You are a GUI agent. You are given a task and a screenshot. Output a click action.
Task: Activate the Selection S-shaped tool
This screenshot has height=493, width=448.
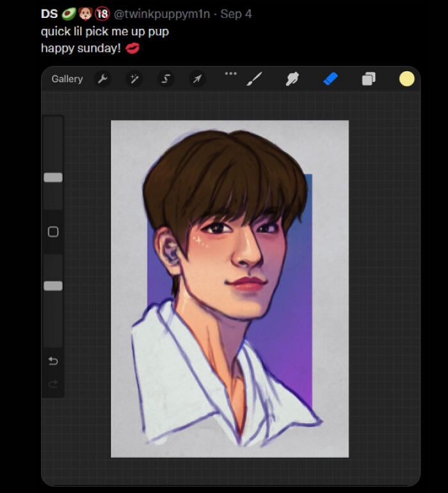(x=166, y=79)
